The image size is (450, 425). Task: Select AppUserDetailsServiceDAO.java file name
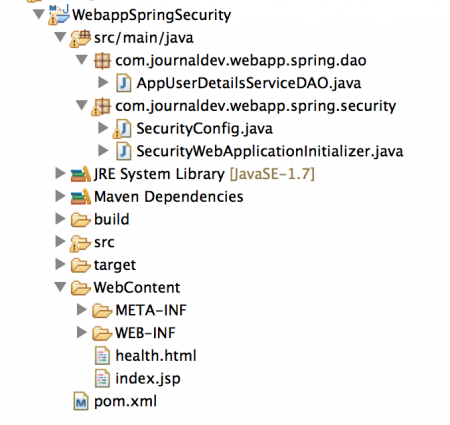coord(249,83)
